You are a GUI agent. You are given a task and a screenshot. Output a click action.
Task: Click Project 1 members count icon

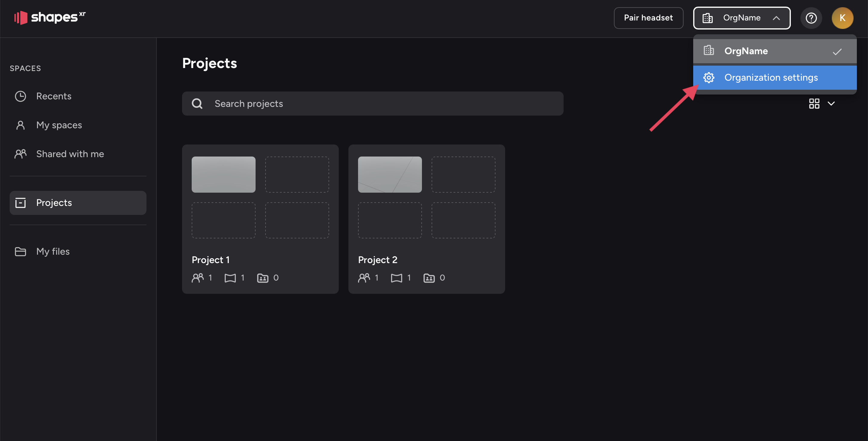(198, 278)
